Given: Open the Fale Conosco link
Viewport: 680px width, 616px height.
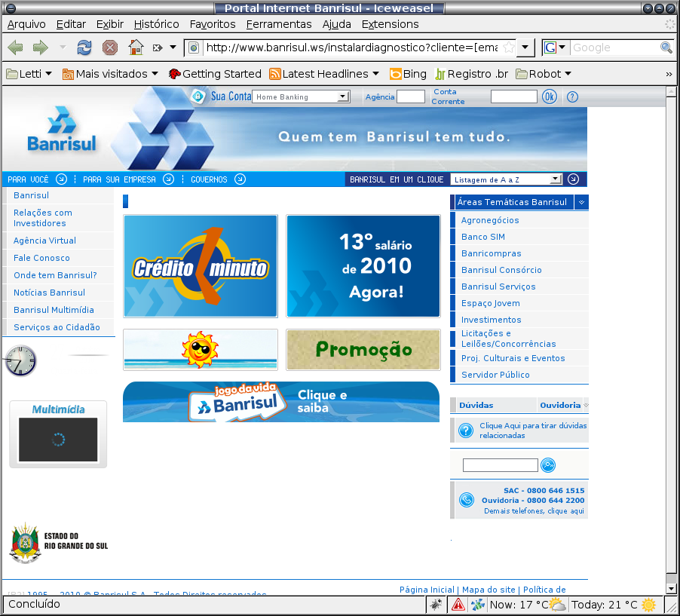Looking at the screenshot, I should (41, 258).
